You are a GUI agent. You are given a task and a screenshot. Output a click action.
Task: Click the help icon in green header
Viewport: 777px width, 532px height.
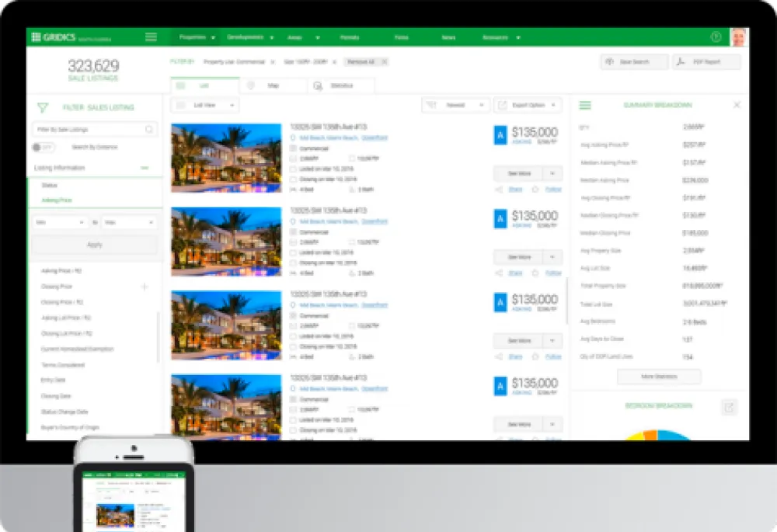(716, 37)
